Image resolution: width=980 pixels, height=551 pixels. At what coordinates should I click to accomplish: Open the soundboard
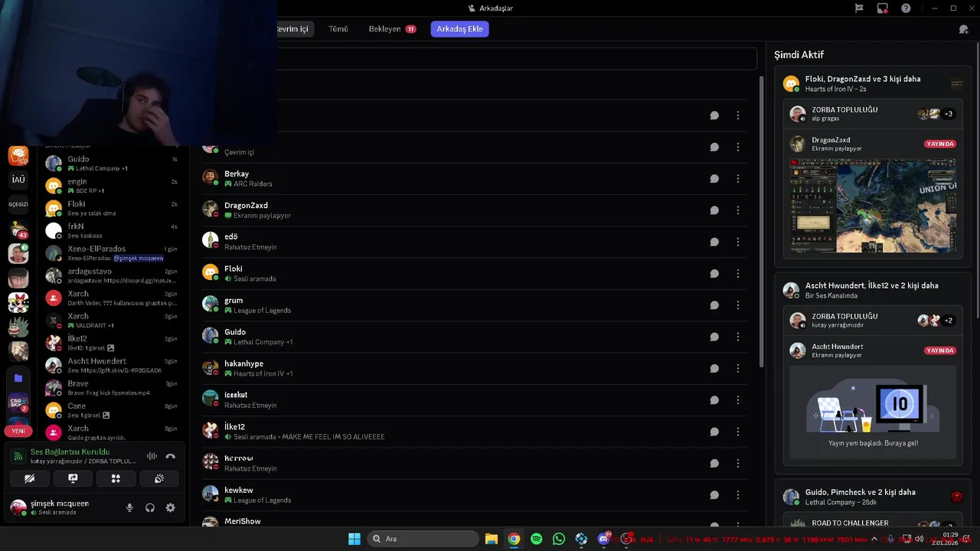158,478
